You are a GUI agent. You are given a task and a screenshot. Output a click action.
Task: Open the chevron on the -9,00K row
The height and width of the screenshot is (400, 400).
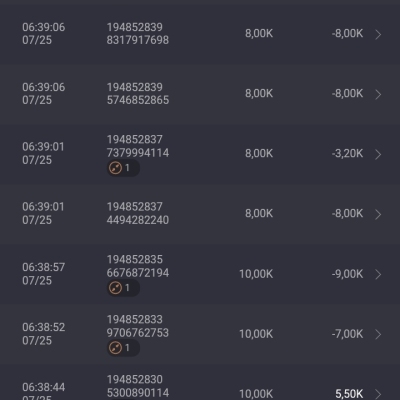click(x=378, y=274)
